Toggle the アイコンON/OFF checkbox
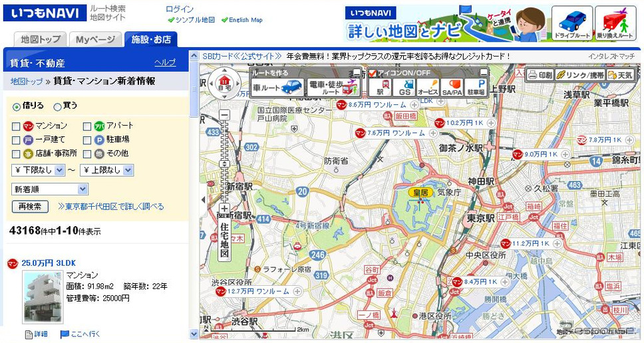 coord(373,73)
